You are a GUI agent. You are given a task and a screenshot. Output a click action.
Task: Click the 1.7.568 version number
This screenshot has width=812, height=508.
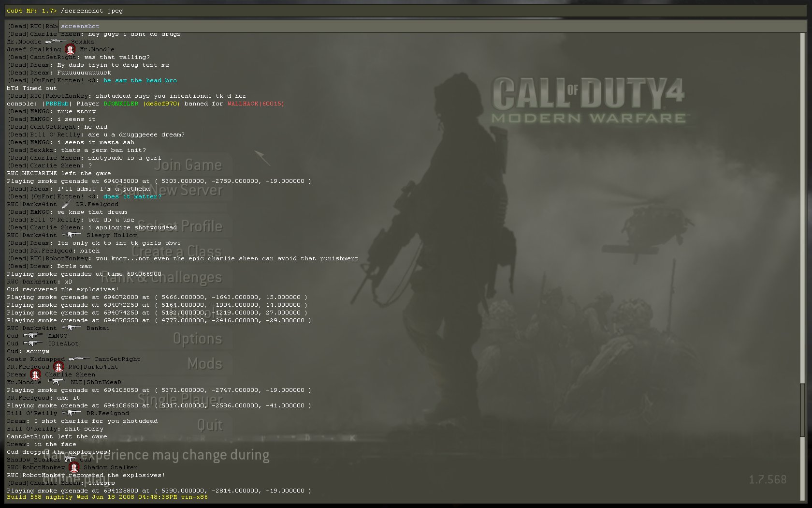(768, 479)
